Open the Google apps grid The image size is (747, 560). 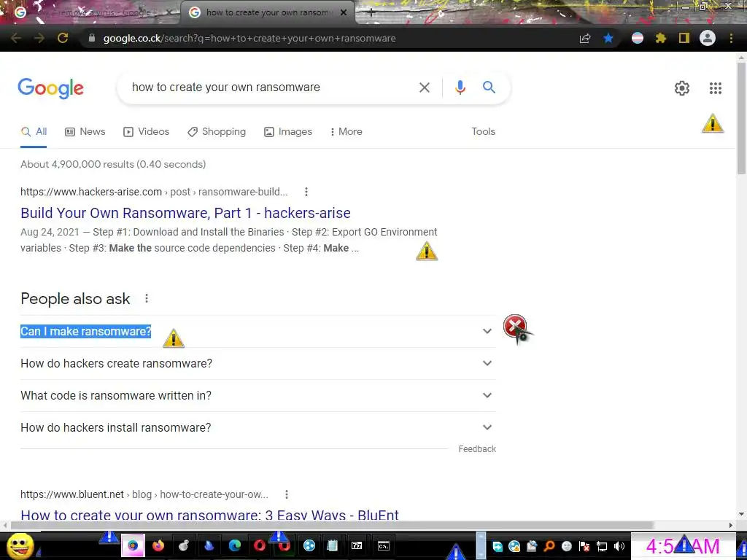pos(715,88)
